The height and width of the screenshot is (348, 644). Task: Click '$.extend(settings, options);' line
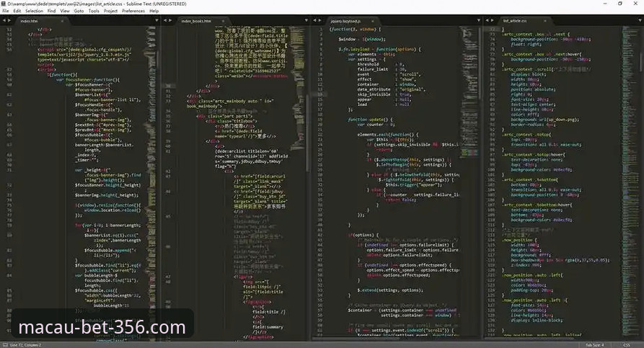[x=390, y=290]
